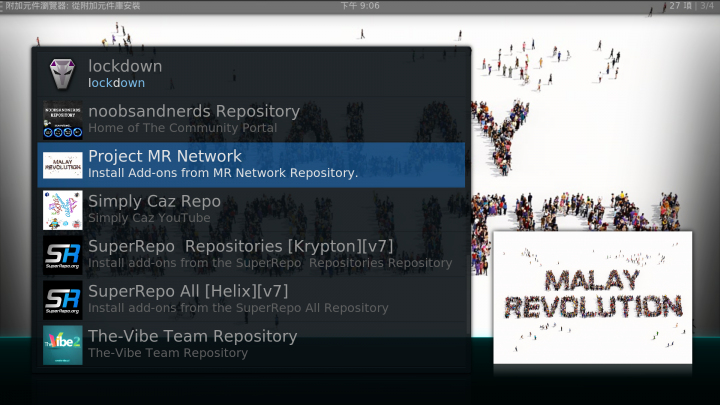Click the SuperRepo Krypton SR icon

click(x=63, y=255)
